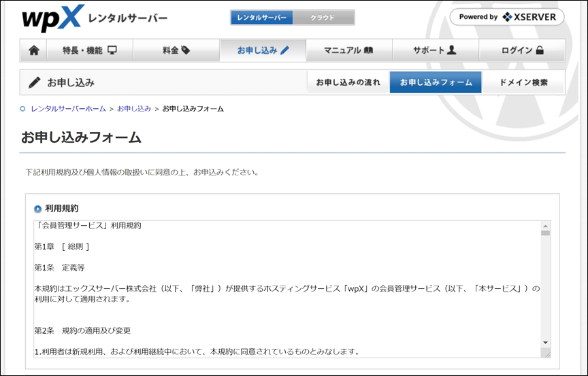Open the 料金 pricing menu

[x=176, y=50]
